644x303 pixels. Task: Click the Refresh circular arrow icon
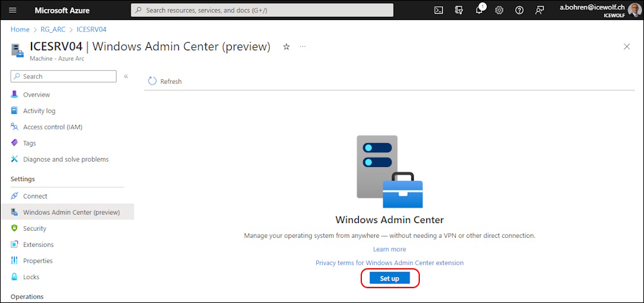[x=153, y=81]
